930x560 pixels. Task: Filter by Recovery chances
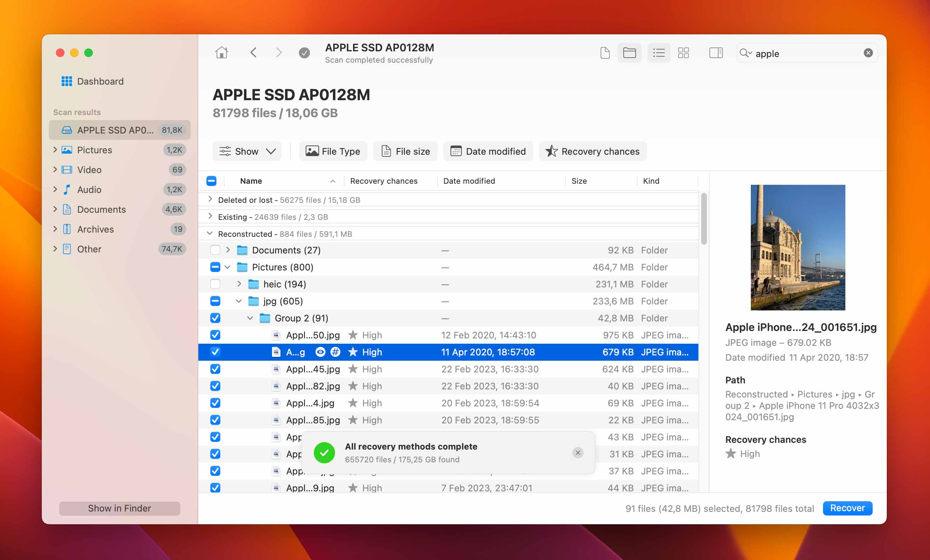tap(592, 151)
